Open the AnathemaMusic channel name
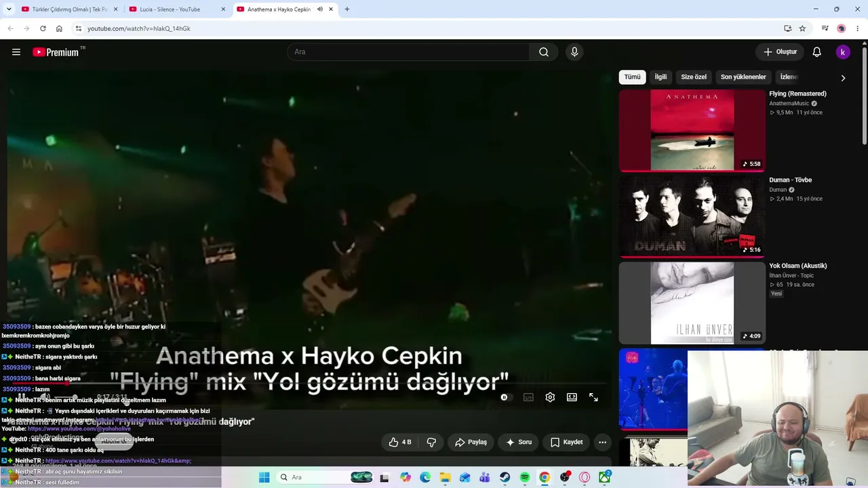The width and height of the screenshot is (868, 488). pos(789,104)
